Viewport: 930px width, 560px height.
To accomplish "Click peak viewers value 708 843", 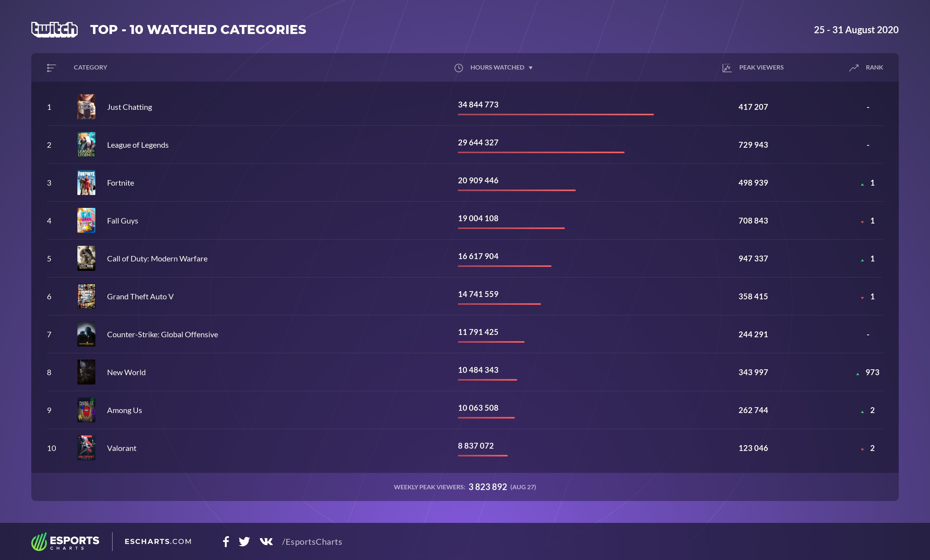I will (753, 221).
